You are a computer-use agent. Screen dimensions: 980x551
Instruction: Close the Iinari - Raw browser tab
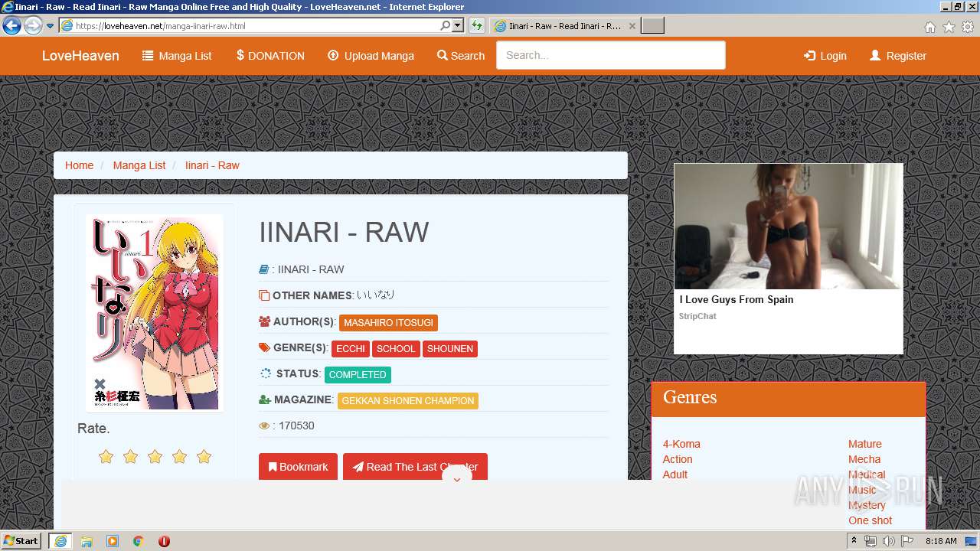click(632, 25)
